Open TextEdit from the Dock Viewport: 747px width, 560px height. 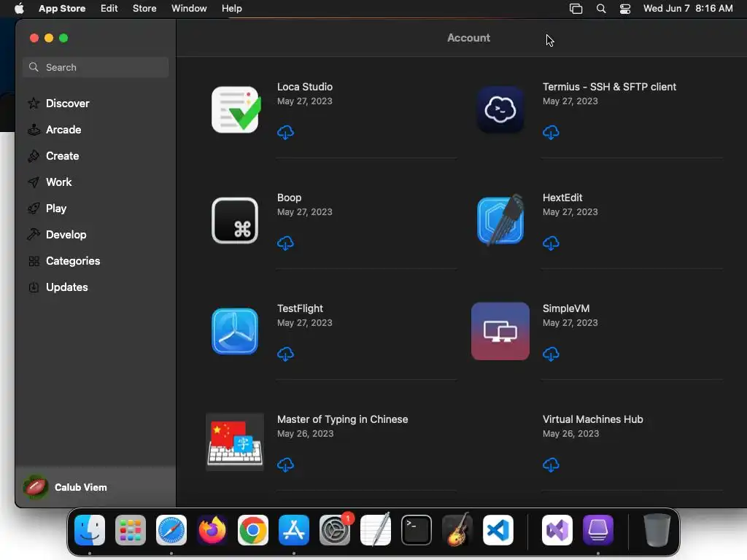pos(376,529)
